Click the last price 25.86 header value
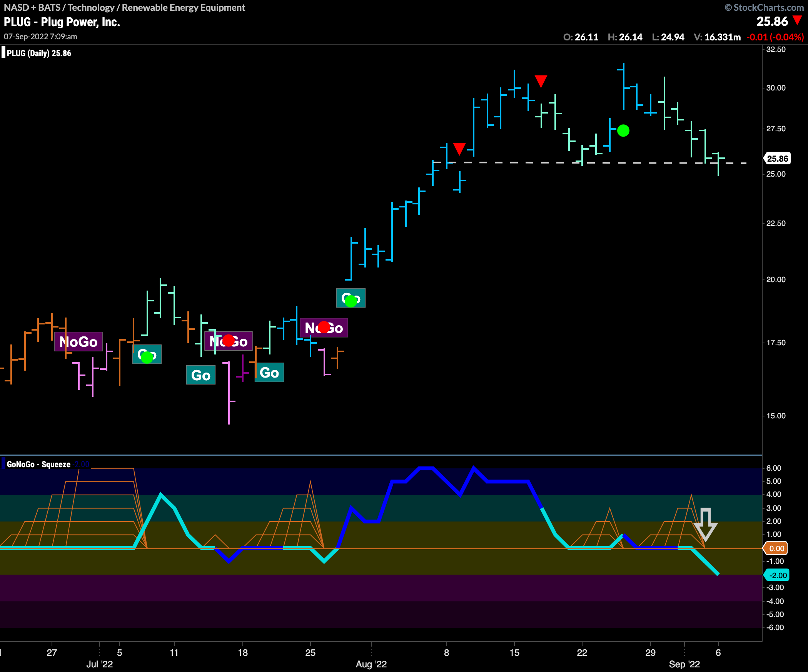Viewport: 808px width, 672px height. 772,22
